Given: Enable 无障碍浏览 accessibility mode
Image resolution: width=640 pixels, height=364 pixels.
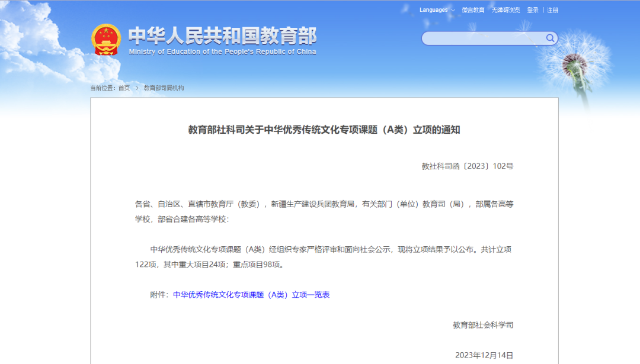Looking at the screenshot, I should [x=505, y=10].
